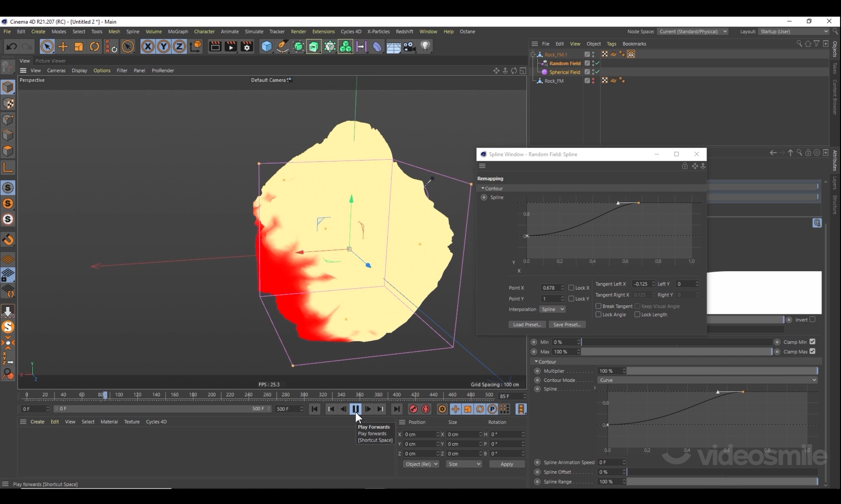Uncheck the Clamp Max checkbox
Image resolution: width=841 pixels, height=504 pixels.
813,352
